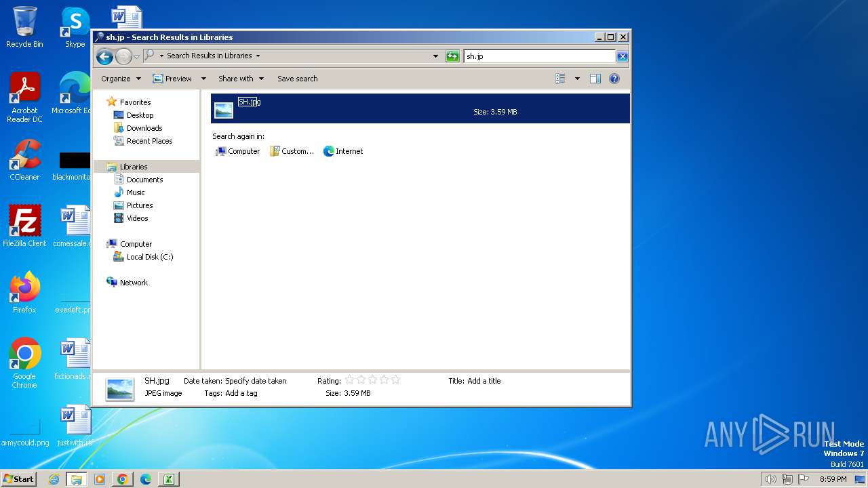
Task: Click the Back navigation arrow in Explorer
Action: 104,56
